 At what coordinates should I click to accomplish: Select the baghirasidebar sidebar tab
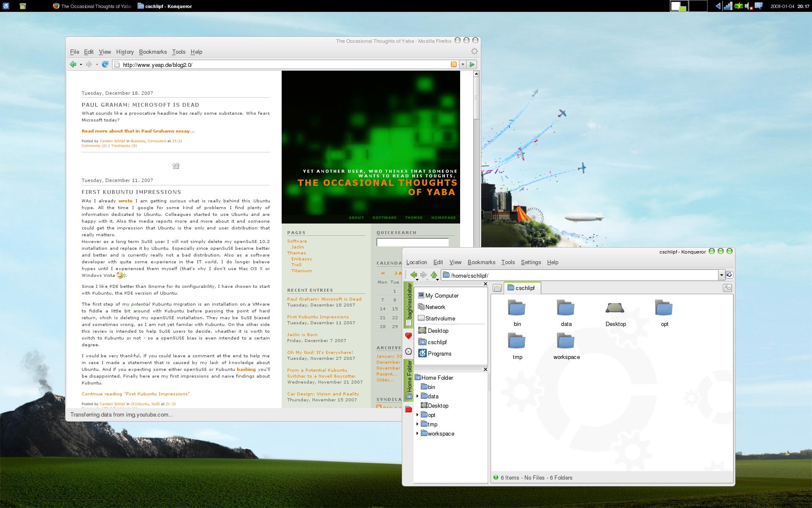click(409, 305)
